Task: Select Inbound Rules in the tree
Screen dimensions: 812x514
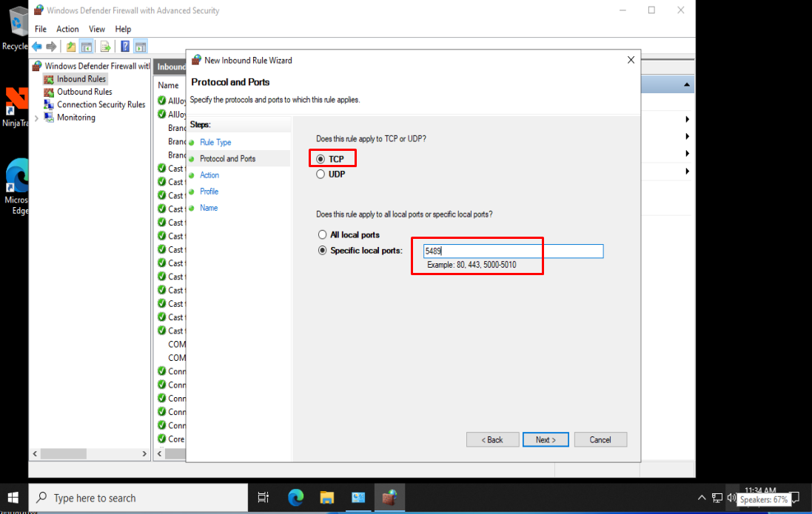Action: pos(81,78)
